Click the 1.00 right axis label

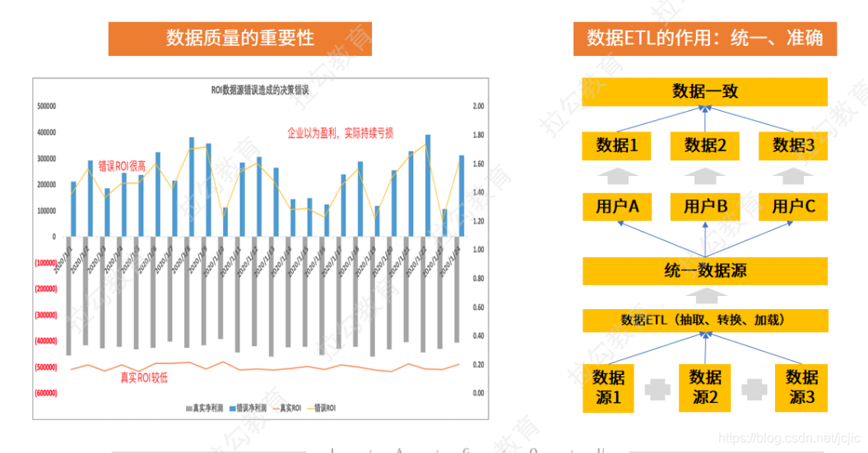click(478, 250)
